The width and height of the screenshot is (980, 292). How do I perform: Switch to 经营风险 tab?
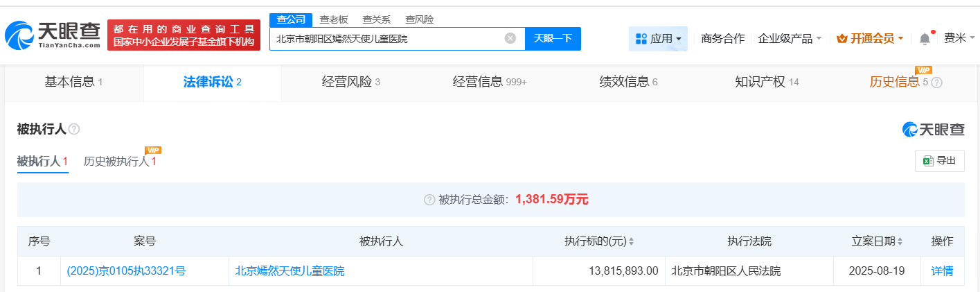(350, 82)
